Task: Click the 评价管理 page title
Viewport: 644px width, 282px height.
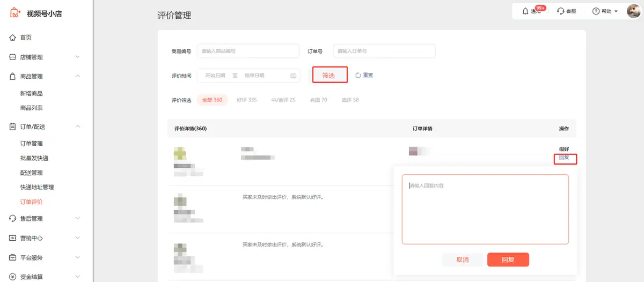Action: (x=174, y=16)
